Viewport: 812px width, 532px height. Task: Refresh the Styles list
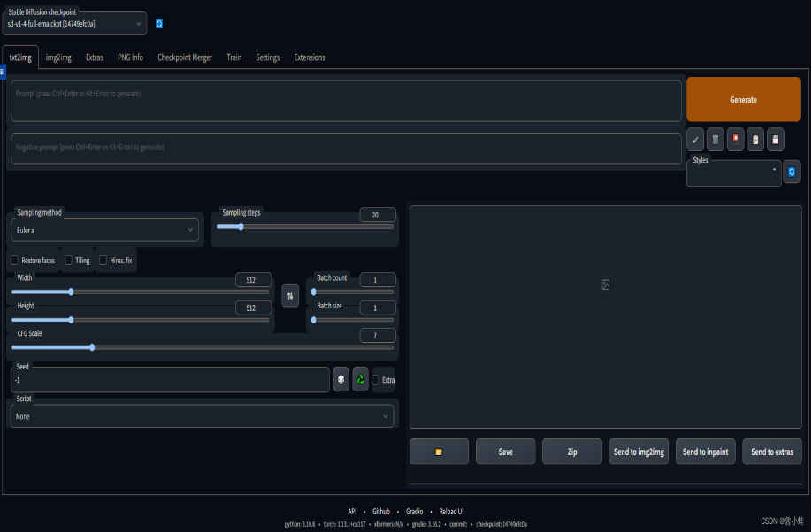pos(792,172)
